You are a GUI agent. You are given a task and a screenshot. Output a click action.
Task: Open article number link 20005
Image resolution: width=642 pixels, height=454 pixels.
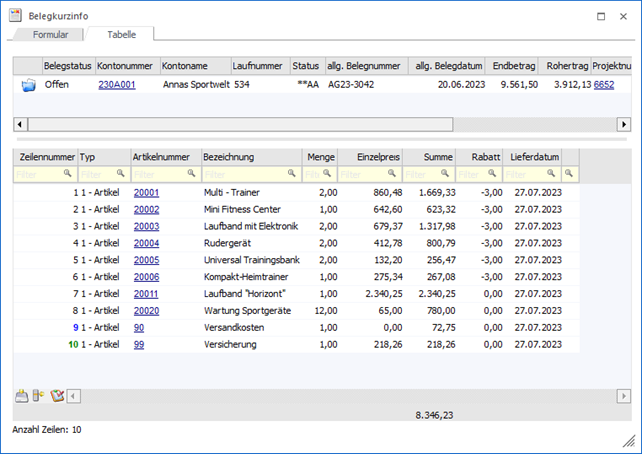coord(146,259)
